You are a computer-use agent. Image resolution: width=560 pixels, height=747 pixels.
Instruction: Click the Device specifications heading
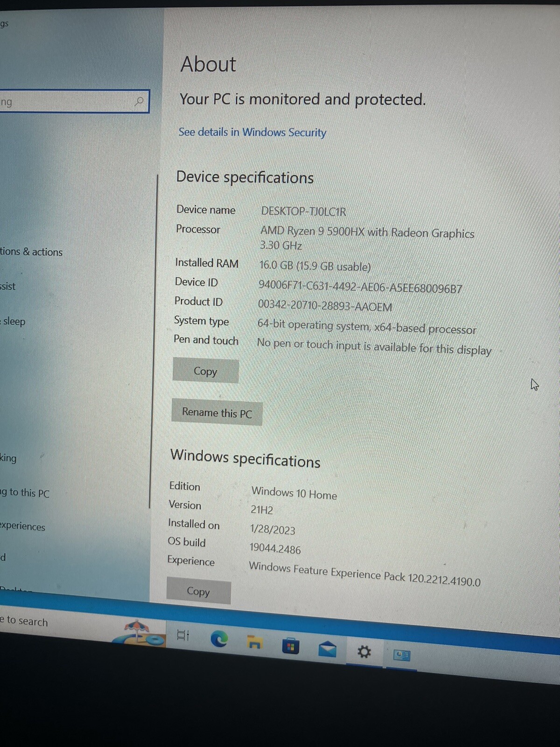click(245, 177)
